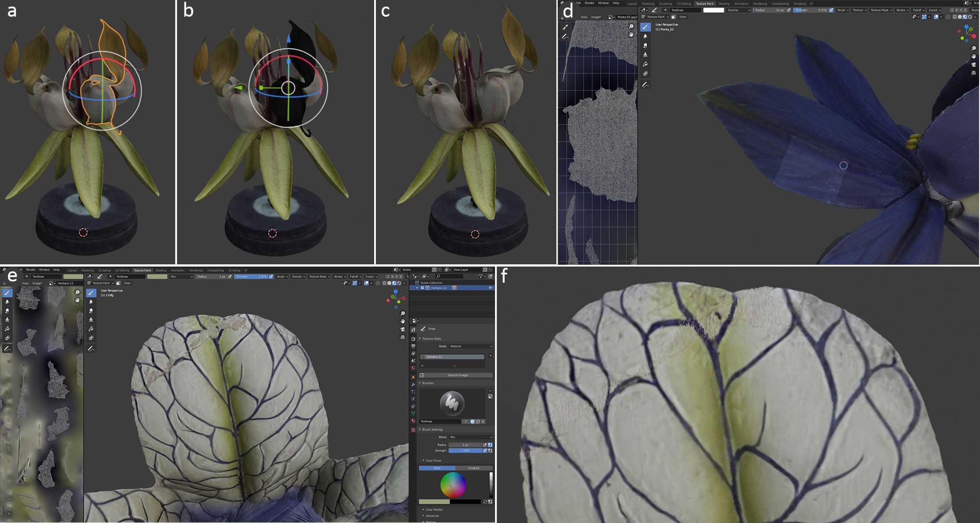
Task: Select the Mask tool in panel e viewport
Action: (91, 338)
